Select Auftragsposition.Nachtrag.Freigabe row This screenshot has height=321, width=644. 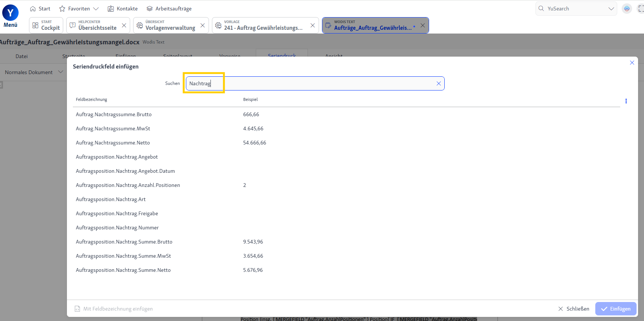click(x=347, y=213)
